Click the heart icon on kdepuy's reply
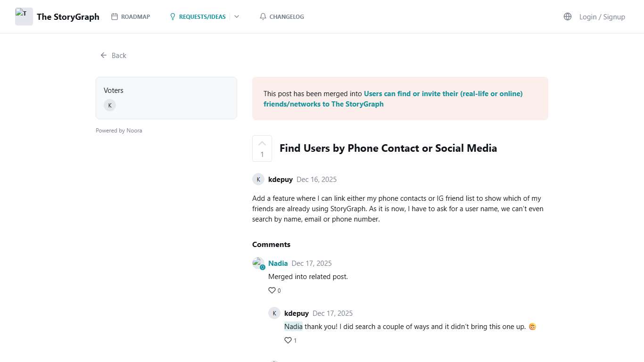This screenshot has height=362, width=644. pyautogui.click(x=288, y=340)
